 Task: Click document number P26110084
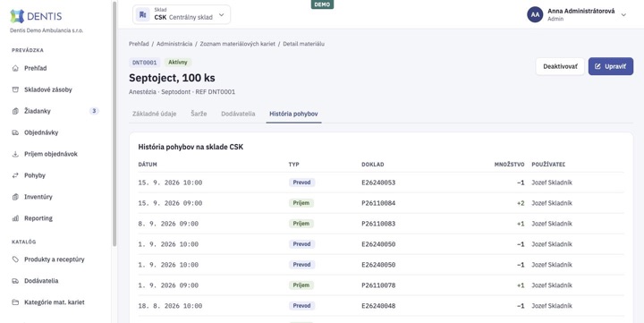click(x=378, y=203)
